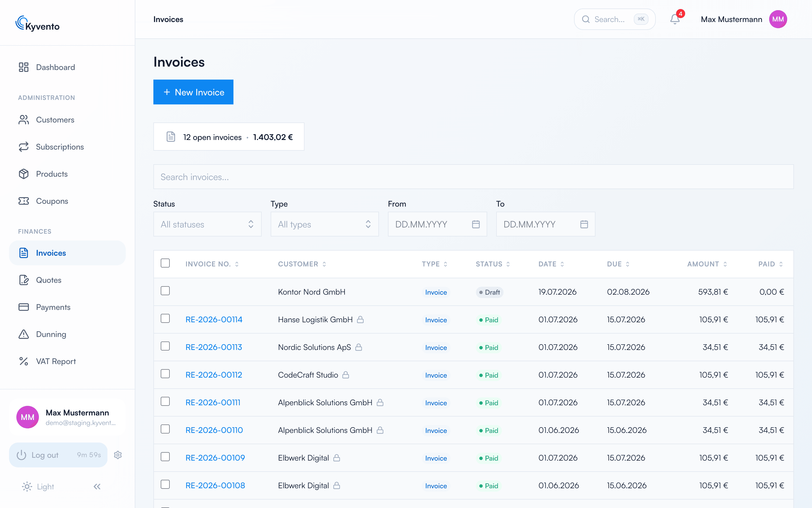Viewport: 812px width, 508px height.
Task: Click the VAT Report percent icon
Action: [23, 361]
